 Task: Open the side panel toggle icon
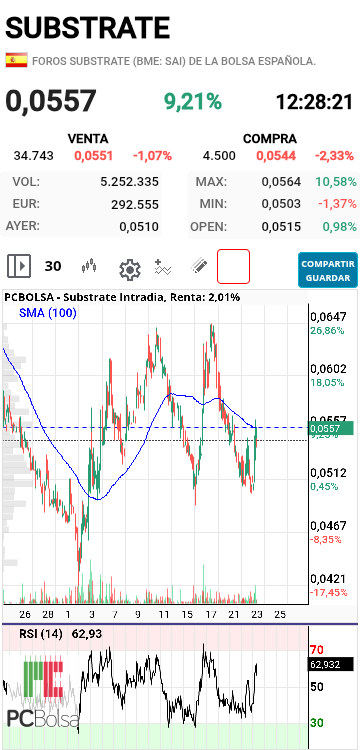(19, 266)
